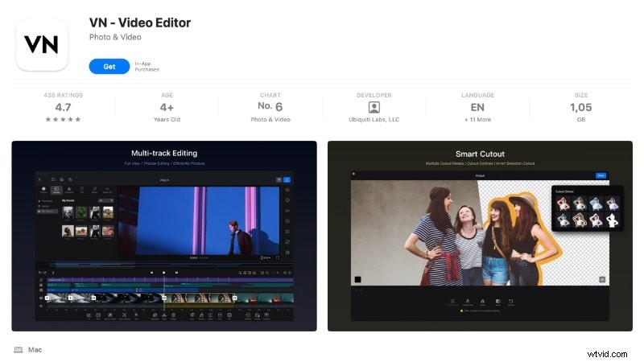Open the Smart Cutout screenshot

480,236
